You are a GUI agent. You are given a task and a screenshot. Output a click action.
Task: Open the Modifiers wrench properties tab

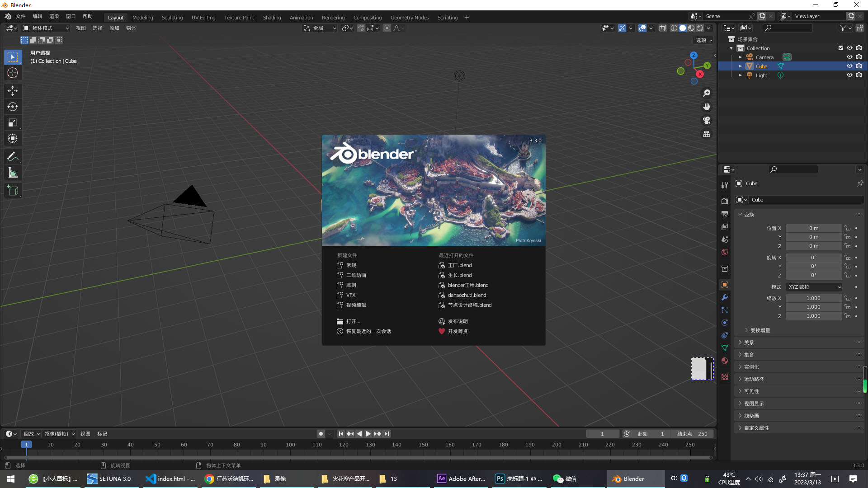point(725,297)
